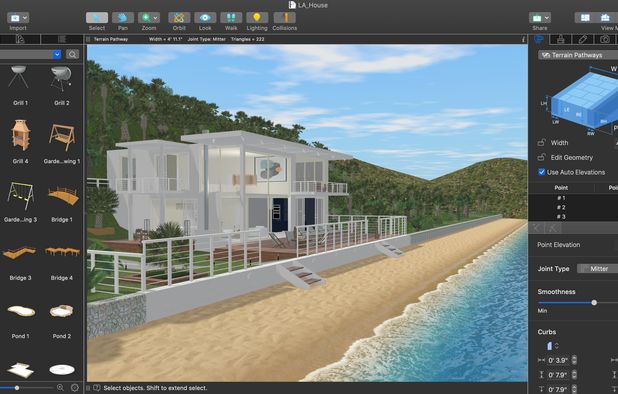Image resolution: width=618 pixels, height=394 pixels.
Task: Open the camera inspector tab
Action: tap(605, 39)
